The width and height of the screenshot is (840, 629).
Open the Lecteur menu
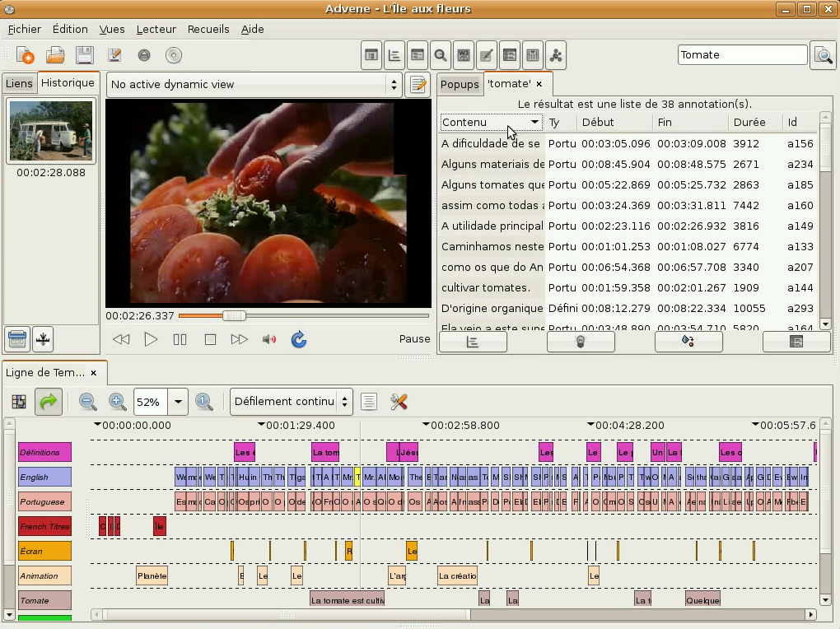[156, 29]
